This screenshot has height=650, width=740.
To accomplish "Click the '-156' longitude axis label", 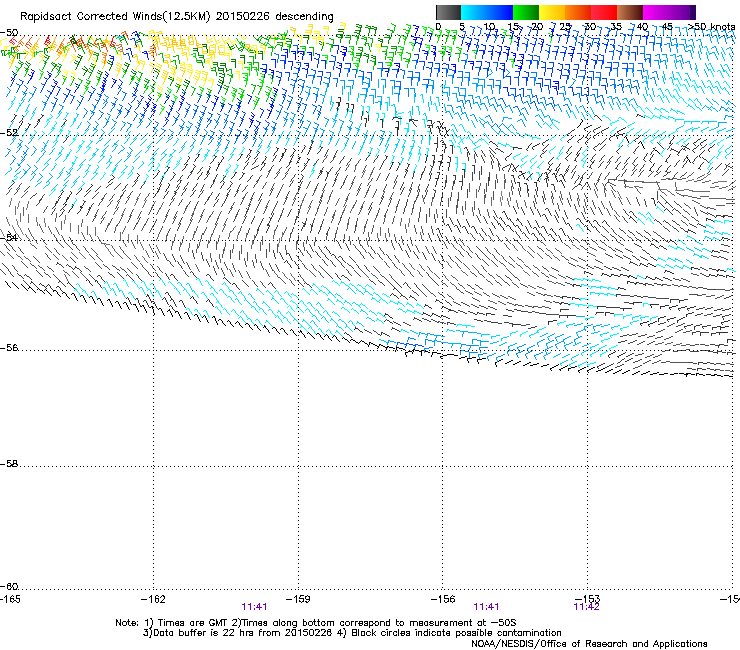I will pyautogui.click(x=443, y=599).
